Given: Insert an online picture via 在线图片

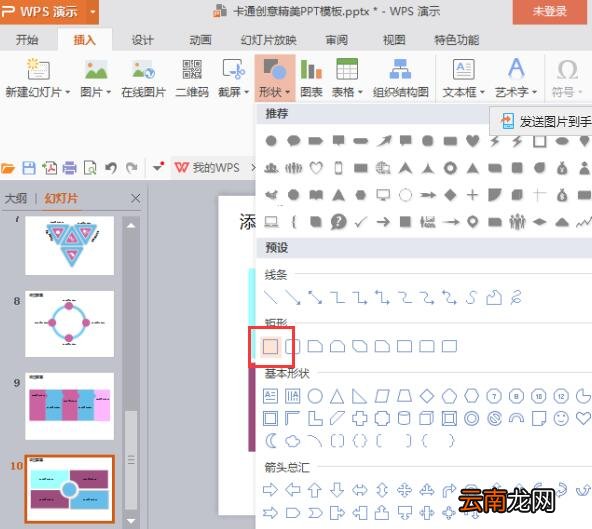Looking at the screenshot, I should click(x=143, y=69).
